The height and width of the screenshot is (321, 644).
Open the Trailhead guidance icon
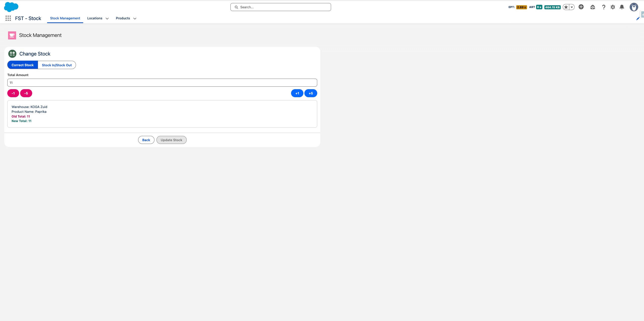pos(593,7)
